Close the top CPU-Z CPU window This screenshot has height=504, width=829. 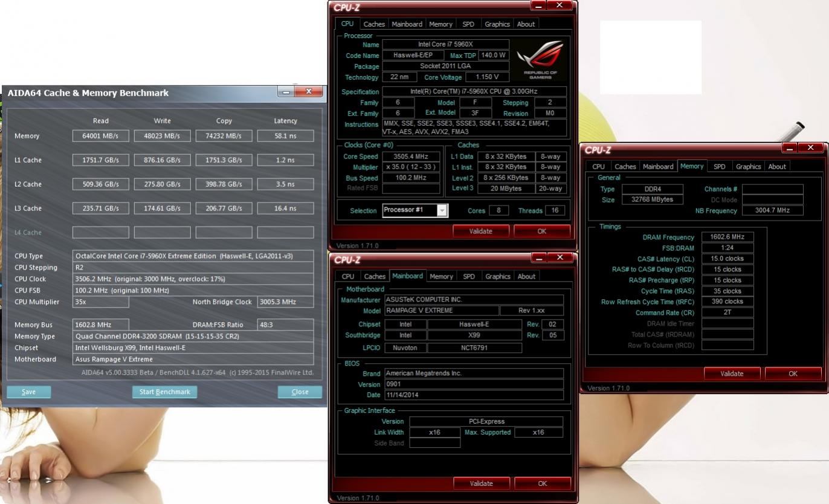560,5
